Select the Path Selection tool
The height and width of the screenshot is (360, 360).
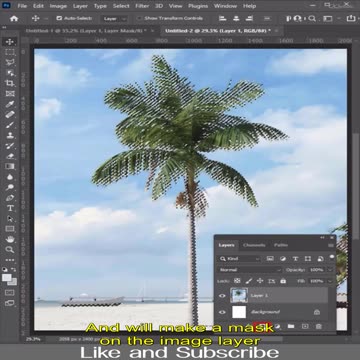pyautogui.click(x=10, y=218)
